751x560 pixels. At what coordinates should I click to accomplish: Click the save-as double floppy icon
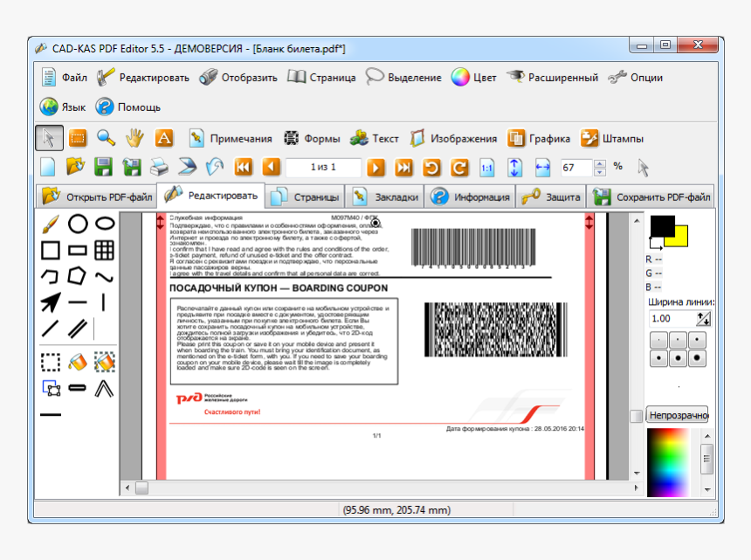coord(131,168)
